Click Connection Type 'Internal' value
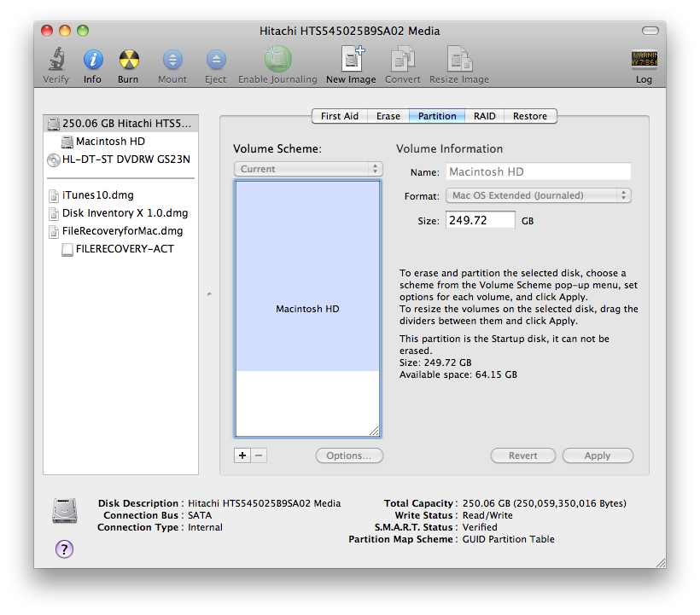Screen dimensions: 700x615 click(x=205, y=527)
